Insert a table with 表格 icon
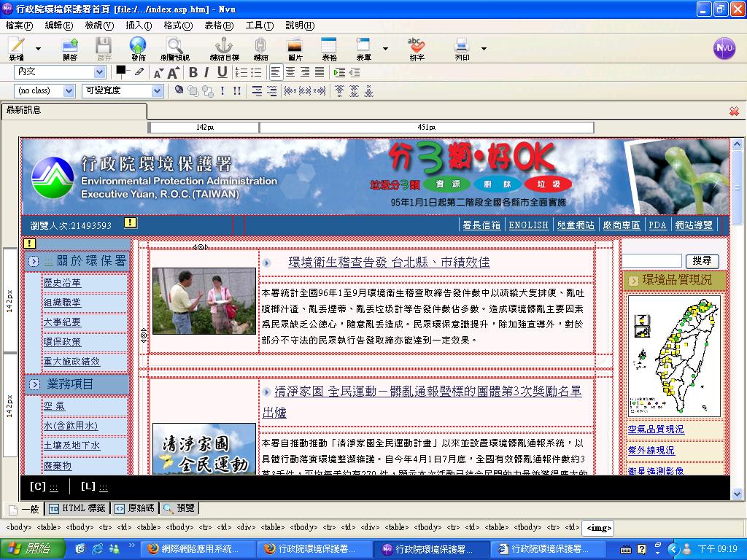 329,49
